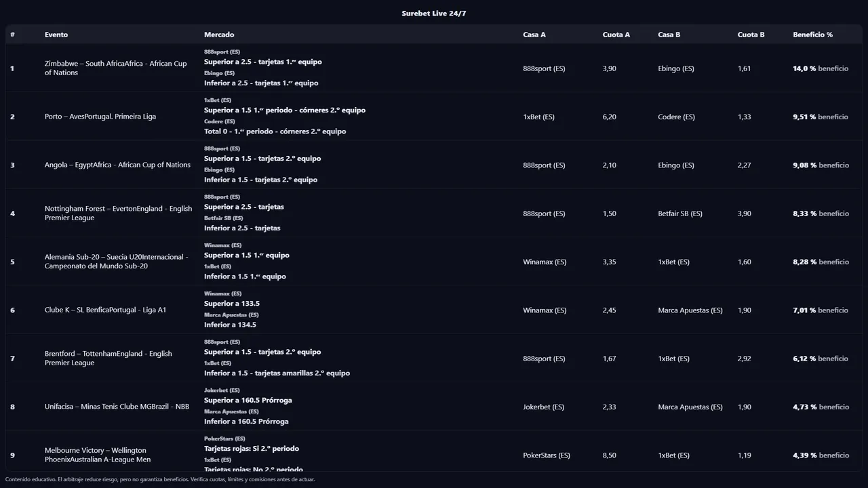Open the Zimbabwe – South Africa event
The width and height of the screenshot is (868, 488).
115,68
